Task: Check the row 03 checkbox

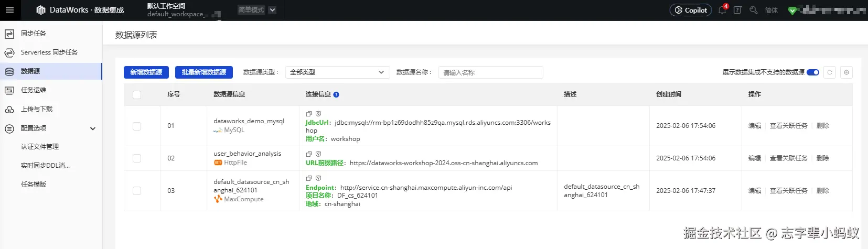Action: tap(137, 191)
